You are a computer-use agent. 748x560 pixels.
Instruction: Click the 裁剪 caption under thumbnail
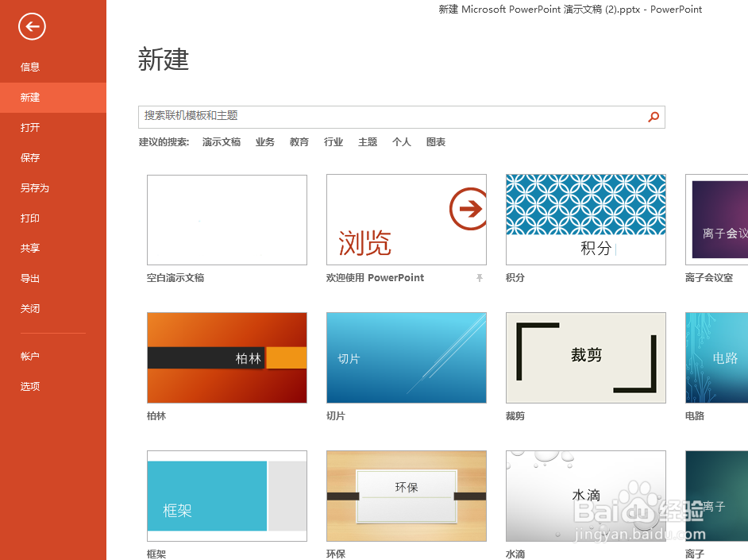515,416
